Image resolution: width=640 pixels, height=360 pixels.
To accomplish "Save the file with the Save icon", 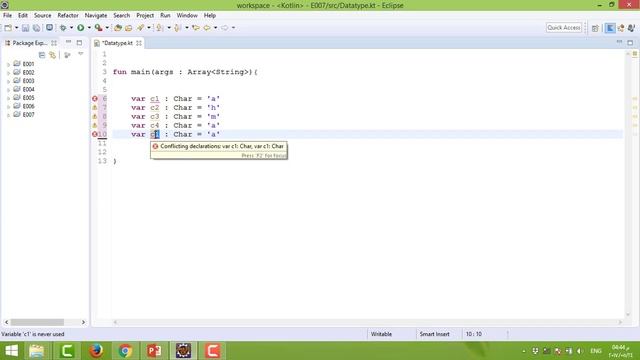I will tap(25, 28).
